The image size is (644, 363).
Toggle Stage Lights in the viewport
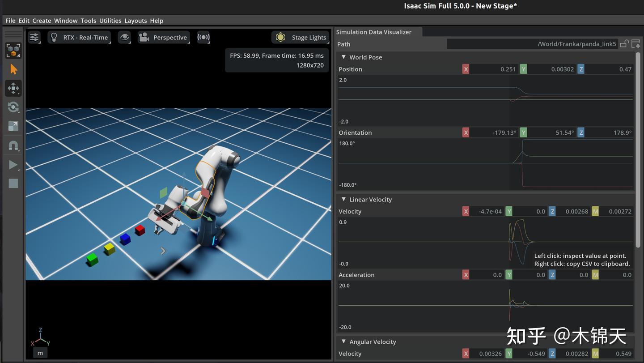pos(300,37)
